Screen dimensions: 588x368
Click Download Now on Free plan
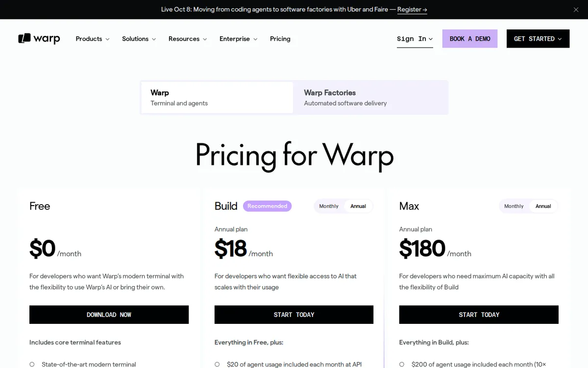(109, 315)
